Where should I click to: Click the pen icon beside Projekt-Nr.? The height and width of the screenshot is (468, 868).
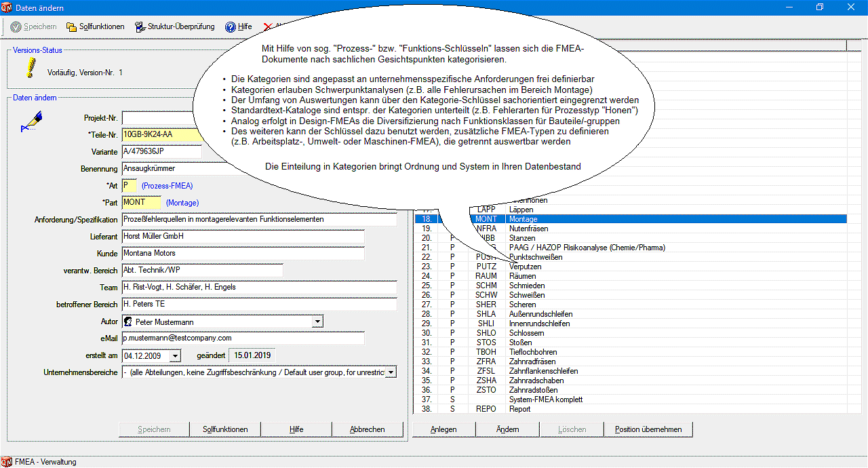point(31,121)
